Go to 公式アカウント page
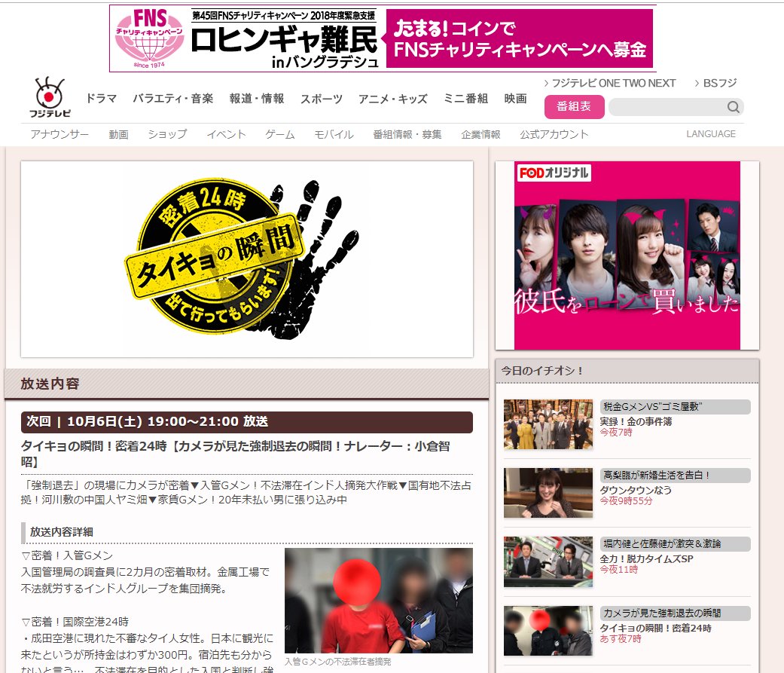 (x=554, y=134)
